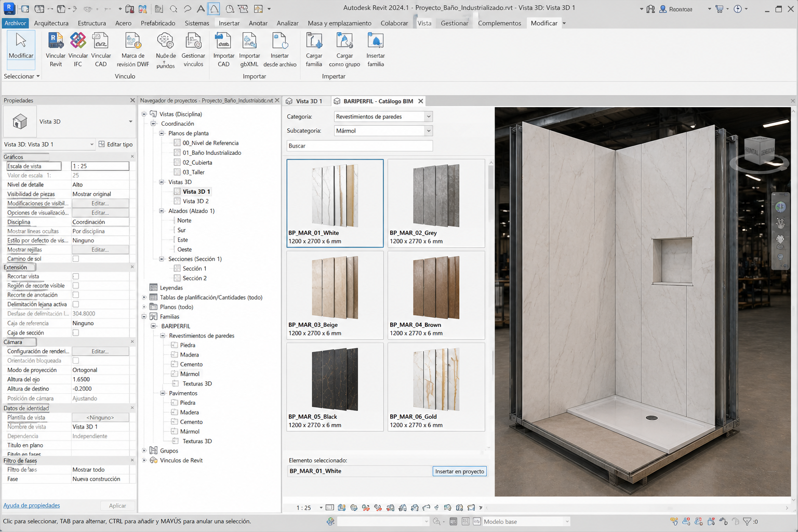Viewport: 798px width, 532px height.
Task: Click the Revit application logo button
Action: click(x=9, y=8)
